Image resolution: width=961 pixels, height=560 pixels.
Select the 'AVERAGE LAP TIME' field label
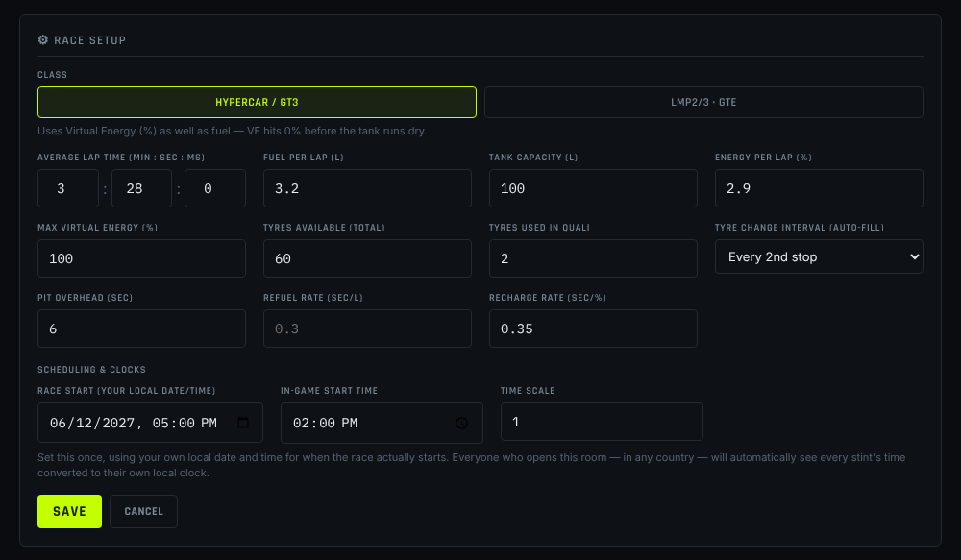tap(121, 158)
